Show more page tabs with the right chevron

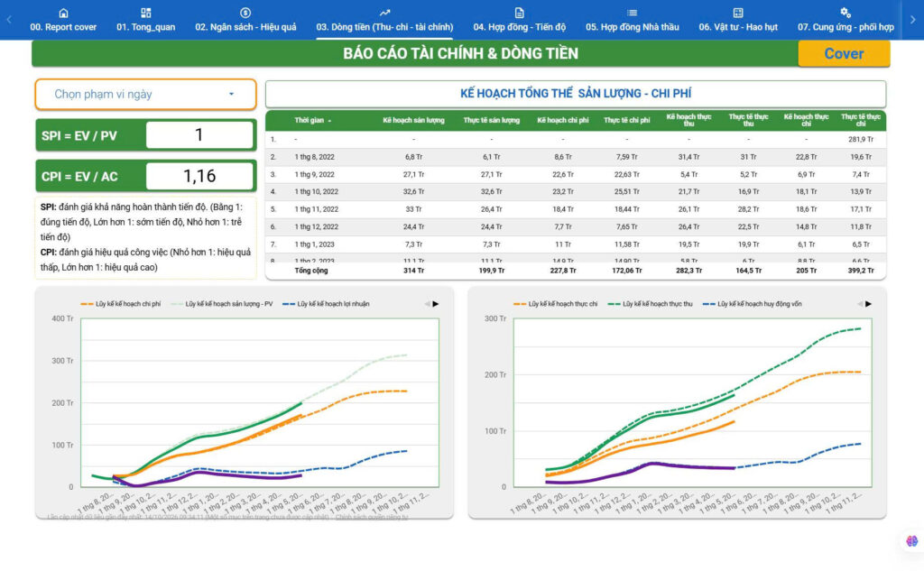point(913,20)
